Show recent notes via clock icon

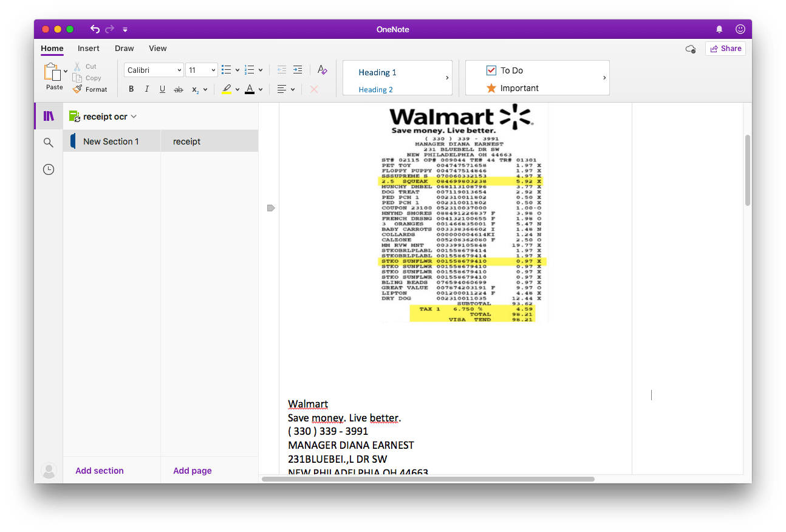click(49, 170)
